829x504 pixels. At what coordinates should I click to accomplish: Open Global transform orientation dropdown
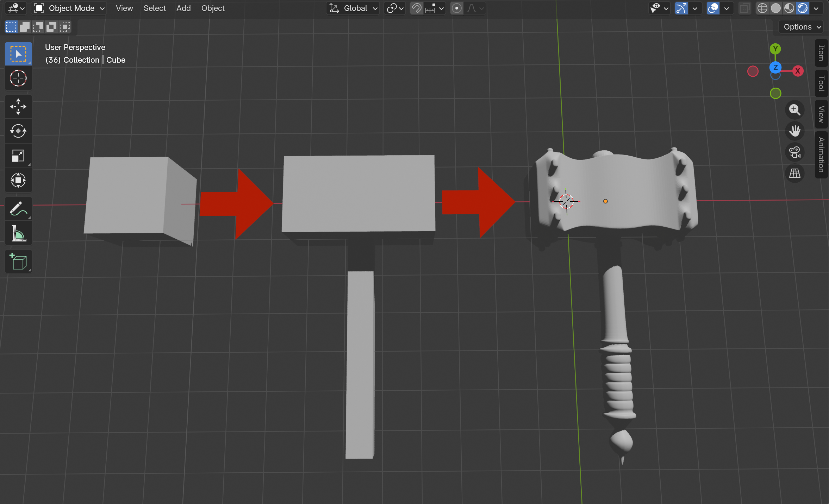coord(353,8)
